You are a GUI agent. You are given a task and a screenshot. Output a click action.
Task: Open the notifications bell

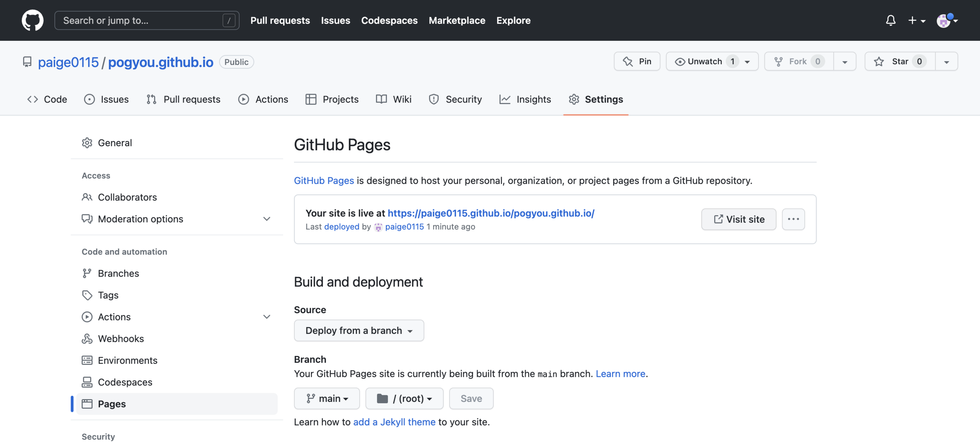click(890, 20)
